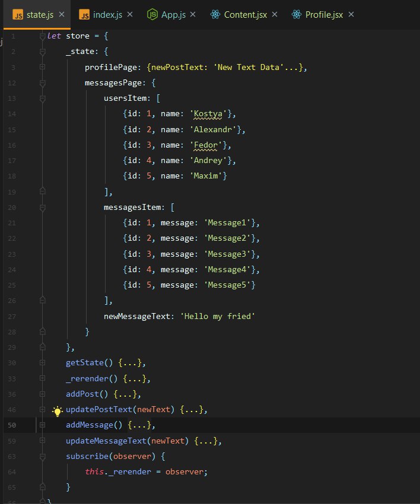Open the App.js tab
420x504 pixels.
(173, 15)
